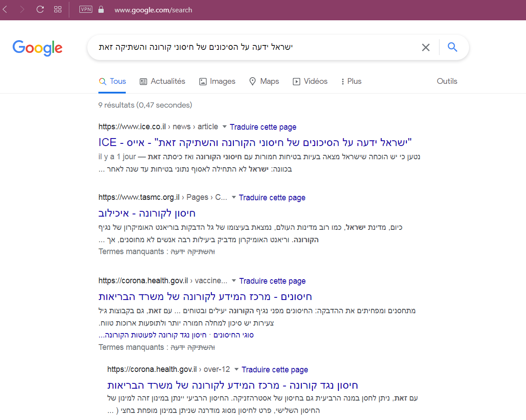Click Traduire cette page for over-12 result
Viewport: 526px width, 420px height.
click(x=275, y=369)
